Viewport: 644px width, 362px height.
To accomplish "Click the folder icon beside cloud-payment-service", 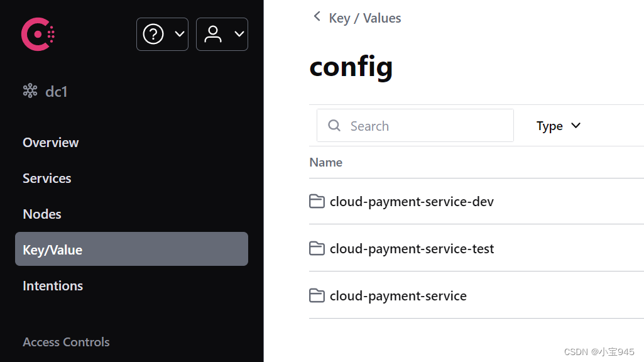I will (x=317, y=295).
